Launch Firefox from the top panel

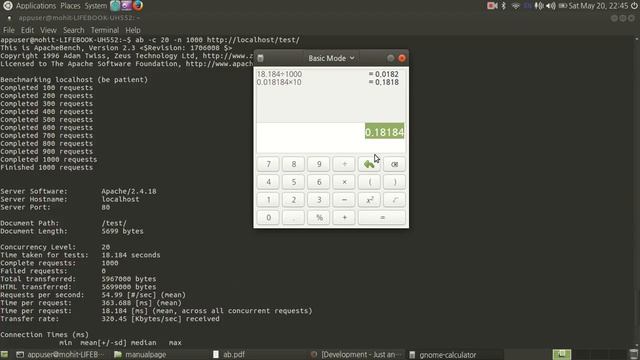click(x=138, y=5)
